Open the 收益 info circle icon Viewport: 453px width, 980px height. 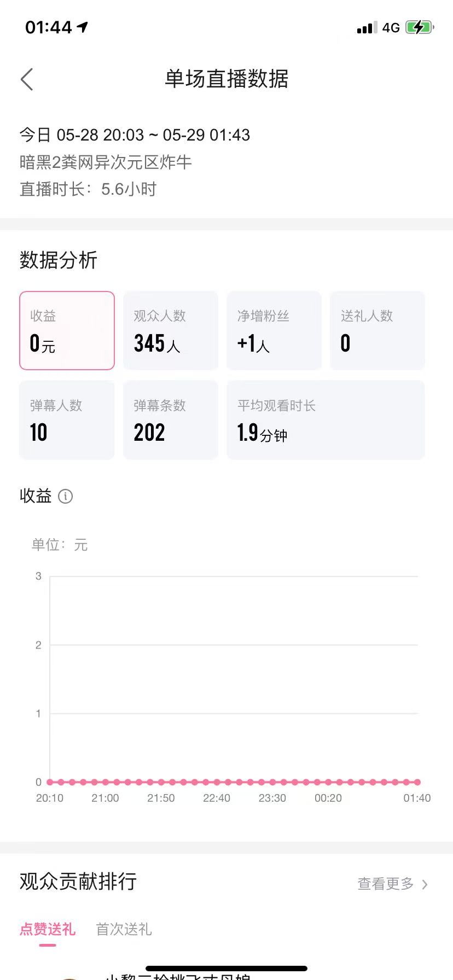65,496
